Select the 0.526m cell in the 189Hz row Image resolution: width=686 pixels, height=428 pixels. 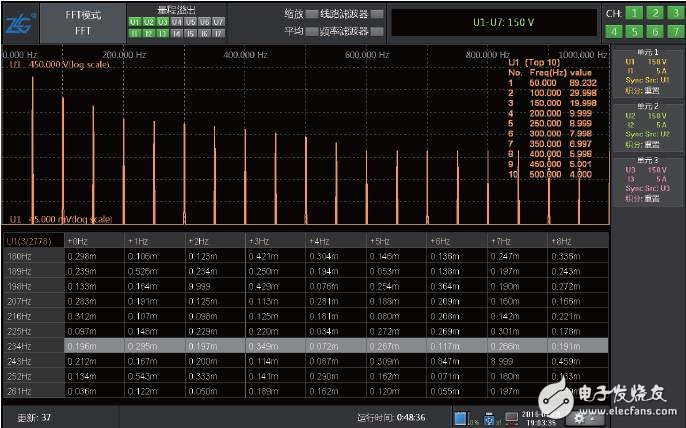(x=155, y=271)
